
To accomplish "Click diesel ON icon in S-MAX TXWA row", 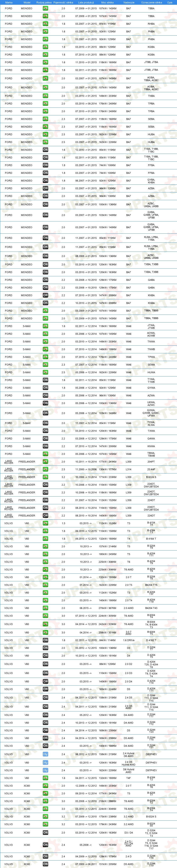I will click(x=45, y=431).
